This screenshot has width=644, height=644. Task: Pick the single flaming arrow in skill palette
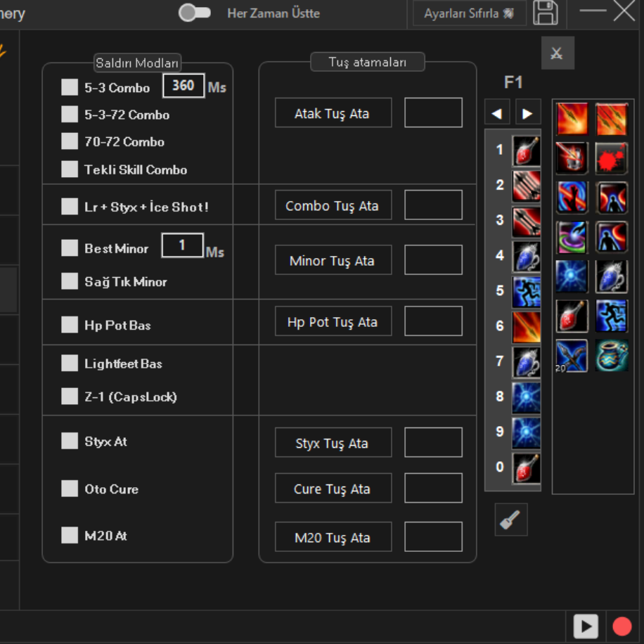pyautogui.click(x=572, y=119)
